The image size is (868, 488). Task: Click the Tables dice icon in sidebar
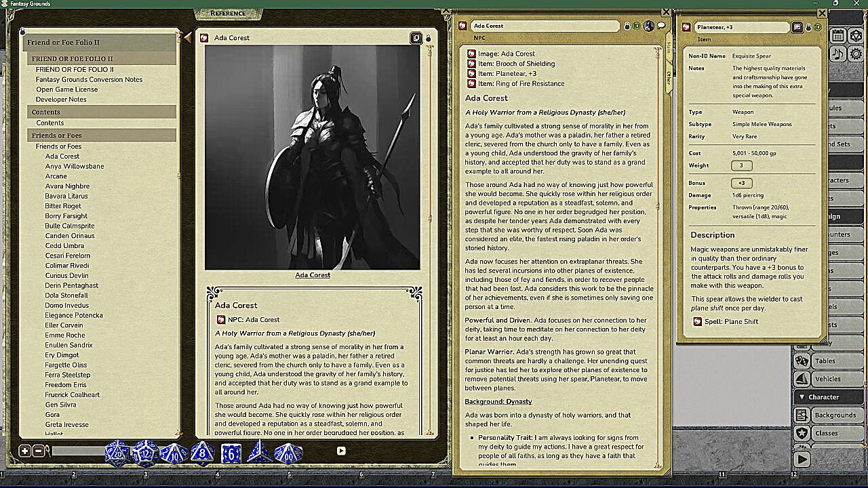[802, 361]
